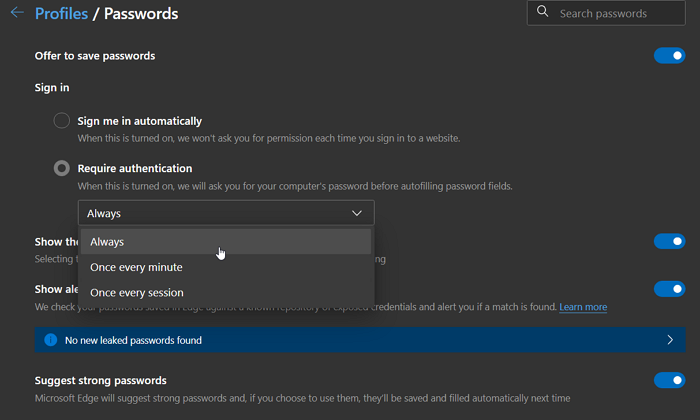Toggle the Show the reveal password switch
This screenshot has width=700, height=420.
click(x=669, y=241)
